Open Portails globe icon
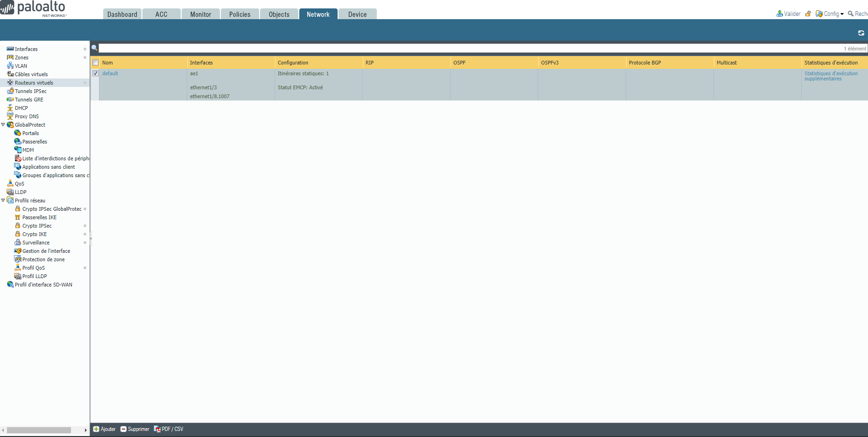 (x=18, y=133)
